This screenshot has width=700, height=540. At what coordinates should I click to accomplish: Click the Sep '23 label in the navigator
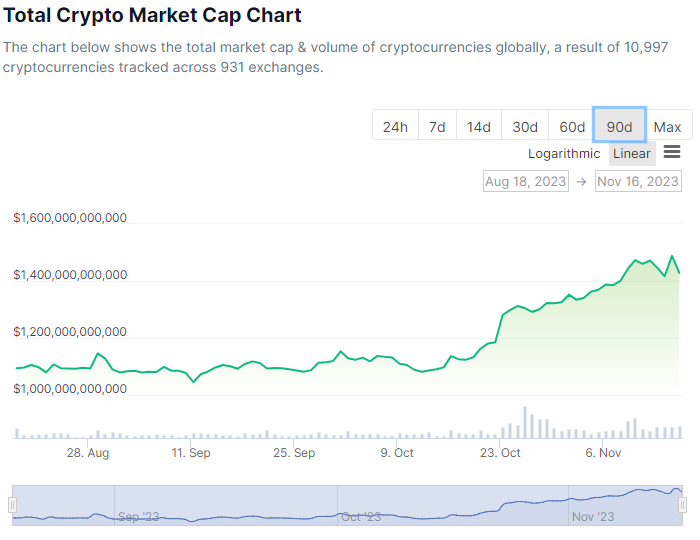pos(139,517)
